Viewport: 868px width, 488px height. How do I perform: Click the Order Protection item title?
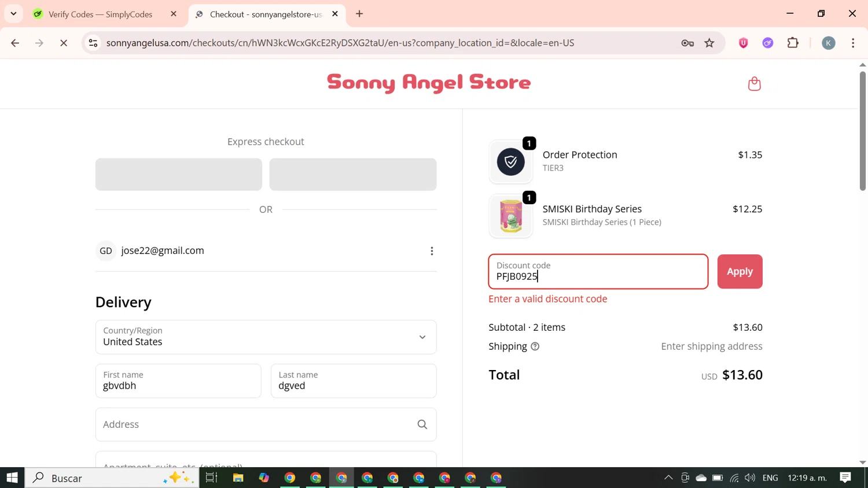[580, 155]
